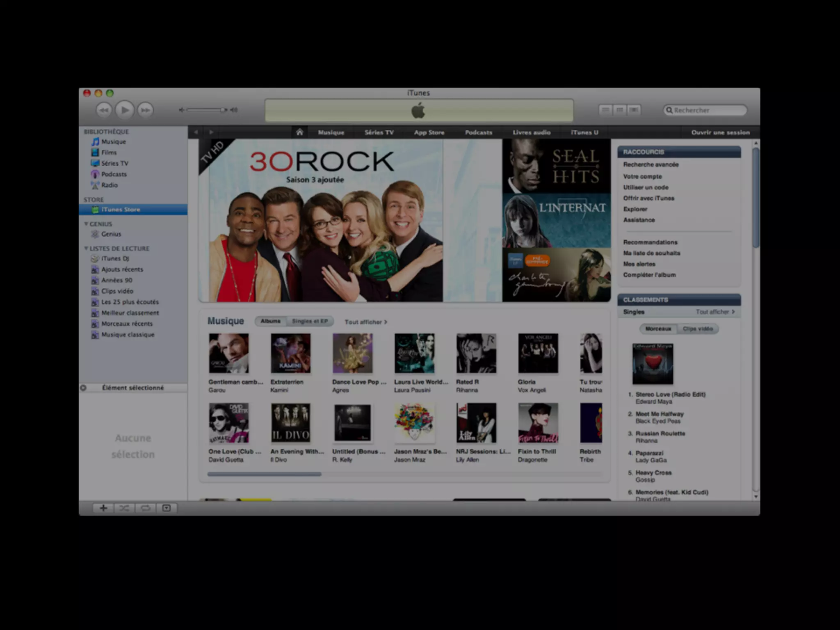
Task: Switch to Singles et EP toggle
Action: [x=310, y=321]
